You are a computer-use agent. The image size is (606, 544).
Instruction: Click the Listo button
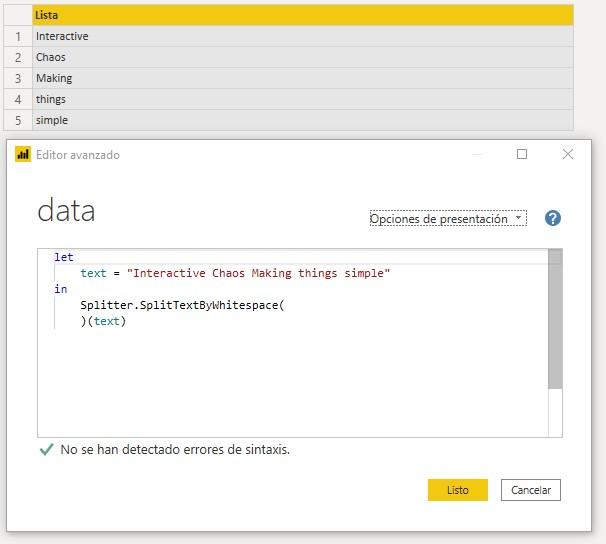click(x=457, y=490)
